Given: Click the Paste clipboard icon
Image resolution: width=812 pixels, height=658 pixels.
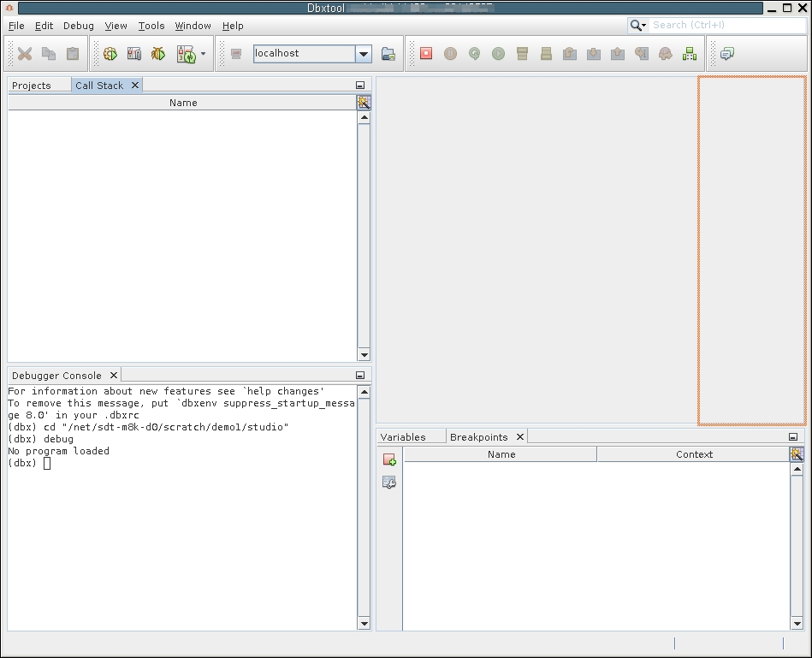Looking at the screenshot, I should pos(73,53).
